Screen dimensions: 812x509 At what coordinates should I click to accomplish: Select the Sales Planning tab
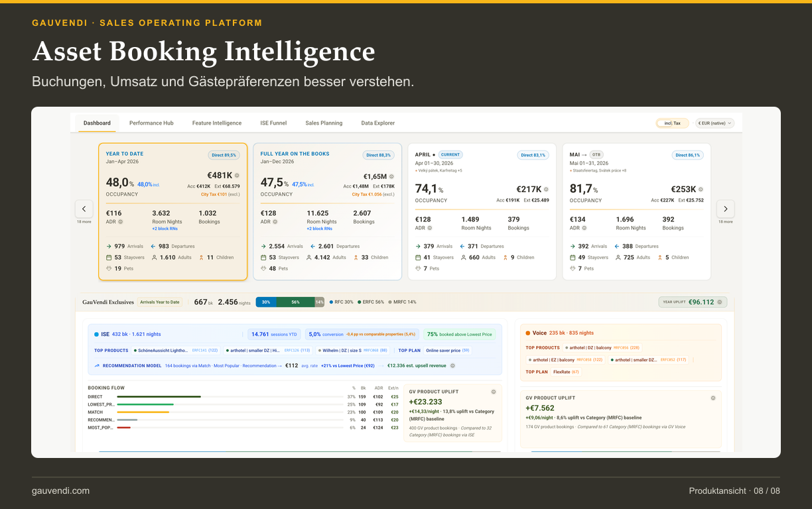[x=324, y=123]
